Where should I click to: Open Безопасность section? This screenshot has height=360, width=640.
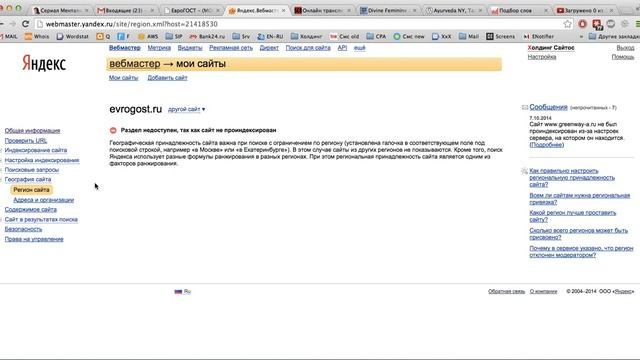click(x=23, y=229)
